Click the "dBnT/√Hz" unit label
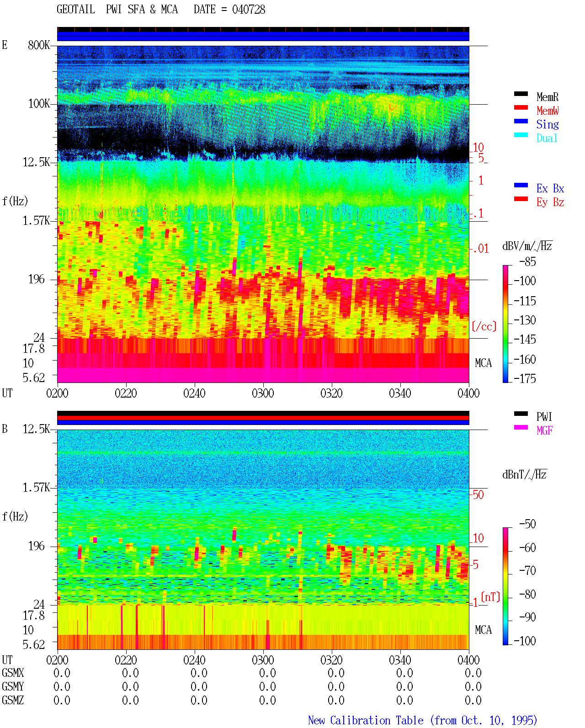 pyautogui.click(x=525, y=474)
